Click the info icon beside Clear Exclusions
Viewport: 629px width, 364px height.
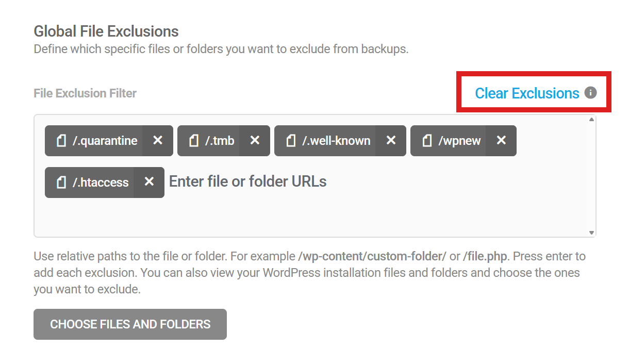click(591, 93)
